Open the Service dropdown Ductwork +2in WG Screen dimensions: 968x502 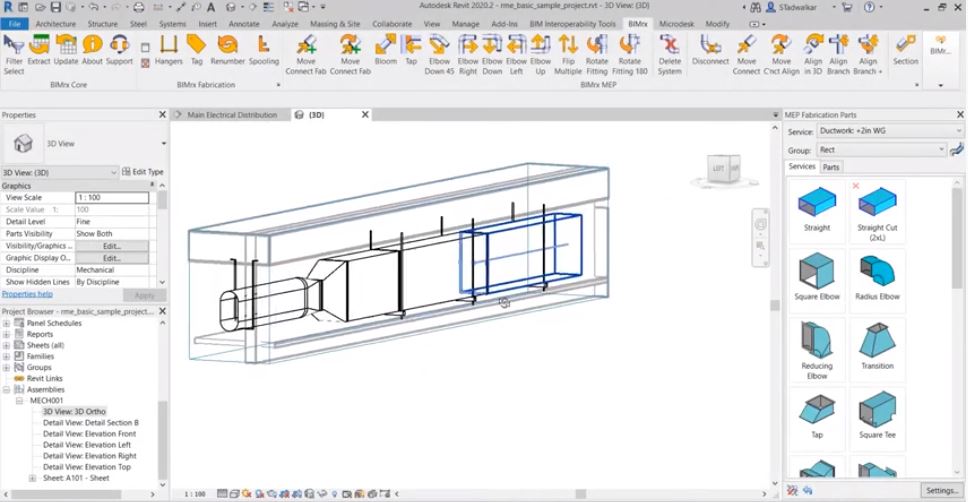coord(890,131)
